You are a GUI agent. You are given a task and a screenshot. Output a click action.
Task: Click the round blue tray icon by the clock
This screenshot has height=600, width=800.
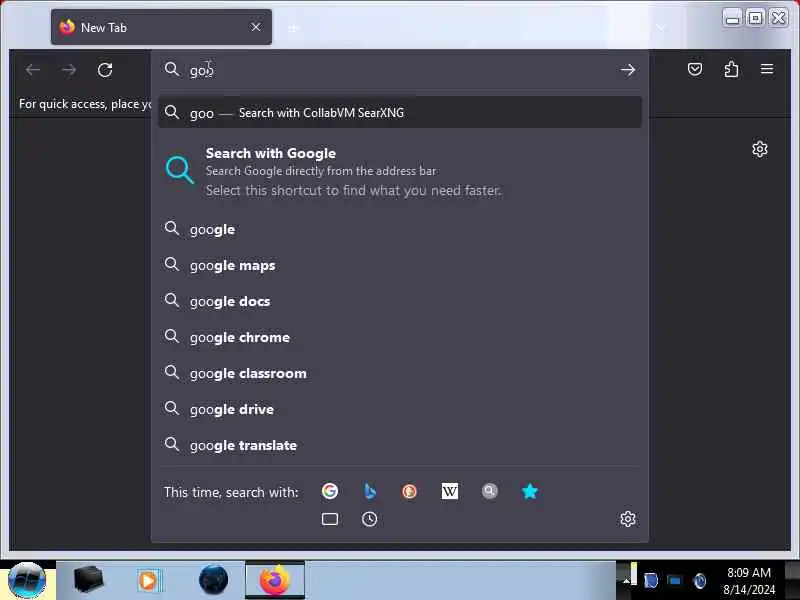tap(700, 581)
